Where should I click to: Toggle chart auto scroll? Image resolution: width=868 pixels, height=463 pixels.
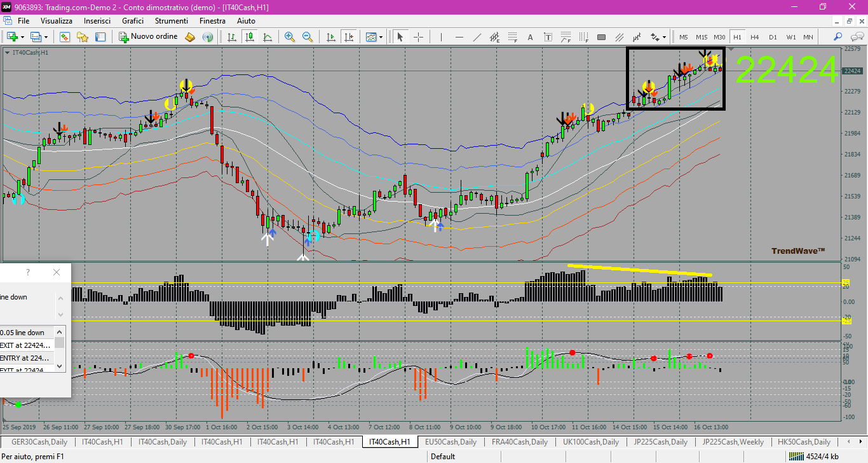pyautogui.click(x=330, y=37)
